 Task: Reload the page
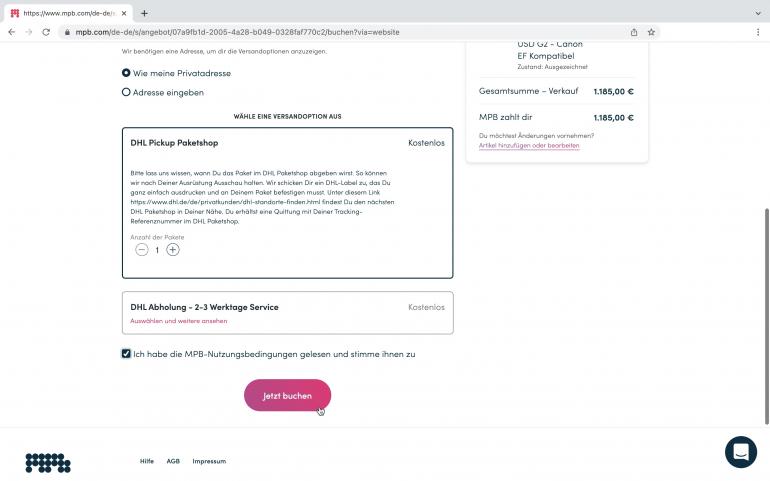coord(46,32)
